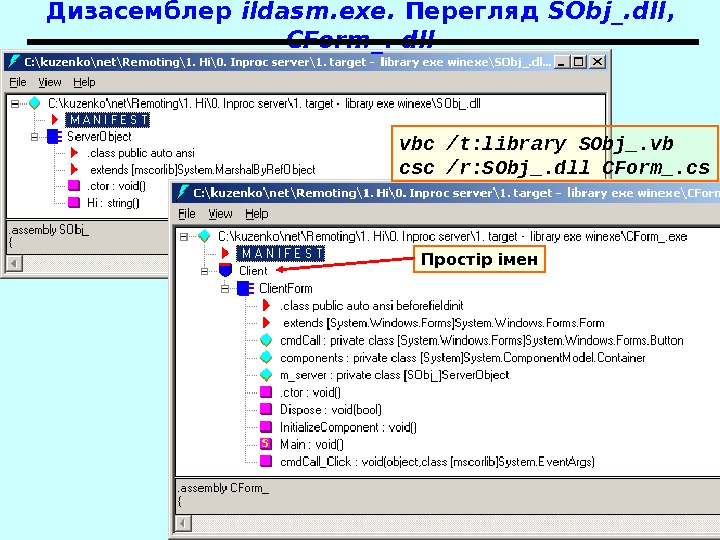Screen dimensions: 720x540
Task: Minimize the SObj_.dll ildasm window
Action: [561, 62]
